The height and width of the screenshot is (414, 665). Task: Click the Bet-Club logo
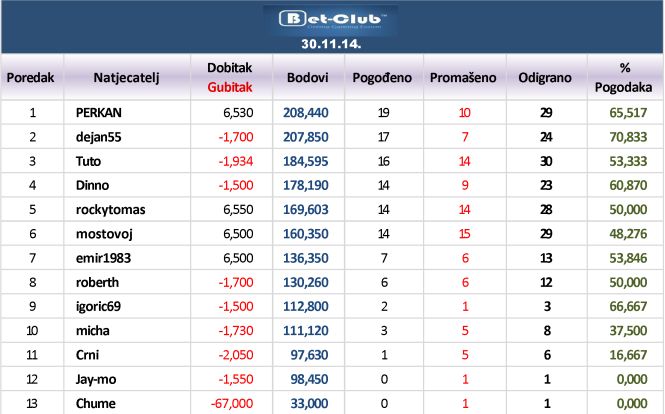[331, 20]
